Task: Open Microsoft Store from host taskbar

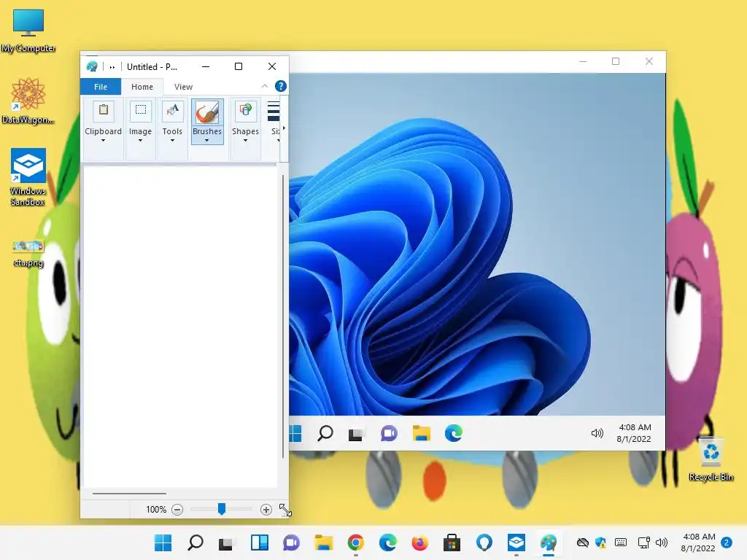Action: point(452,542)
